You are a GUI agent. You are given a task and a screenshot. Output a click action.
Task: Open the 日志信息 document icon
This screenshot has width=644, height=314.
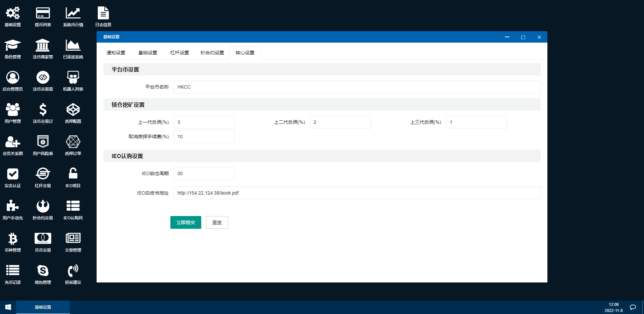click(x=103, y=13)
